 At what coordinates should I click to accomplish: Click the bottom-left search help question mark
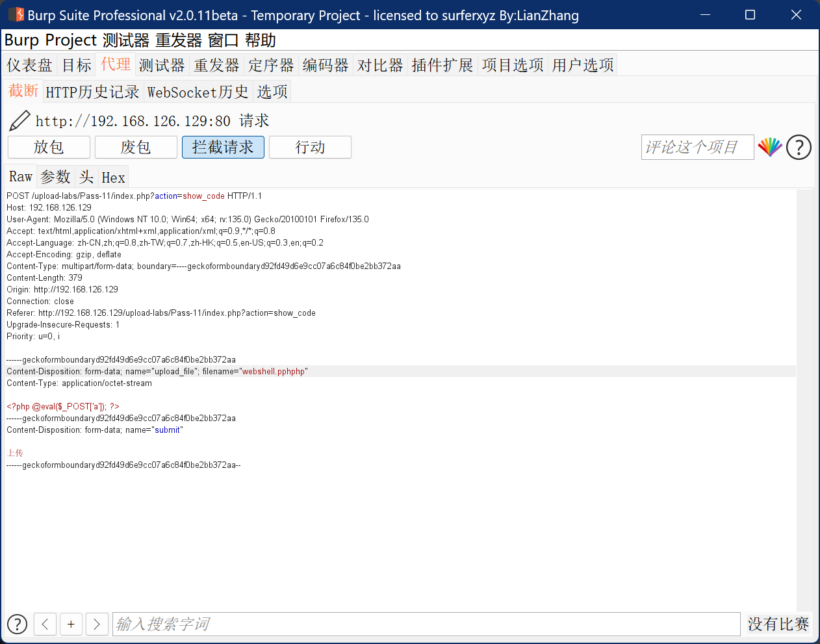[17, 624]
